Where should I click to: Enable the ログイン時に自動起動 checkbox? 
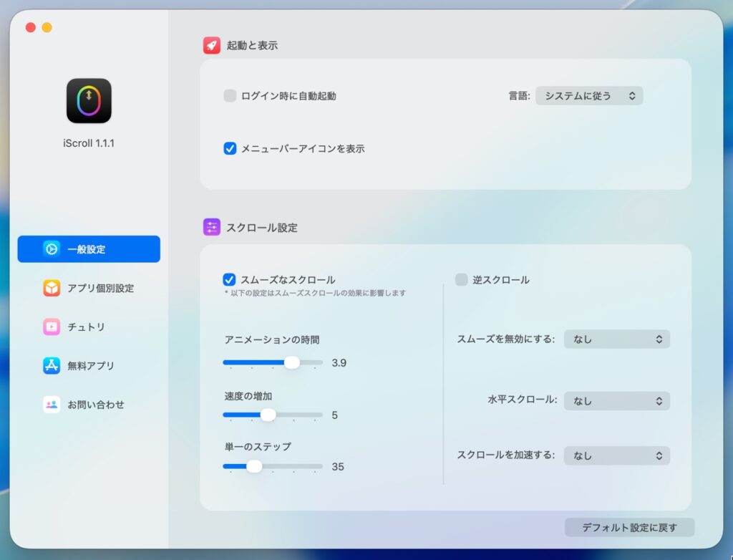tap(230, 96)
